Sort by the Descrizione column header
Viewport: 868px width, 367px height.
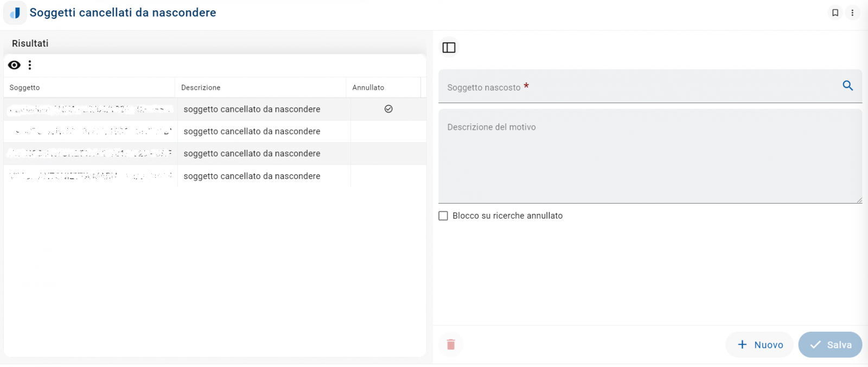pos(201,87)
